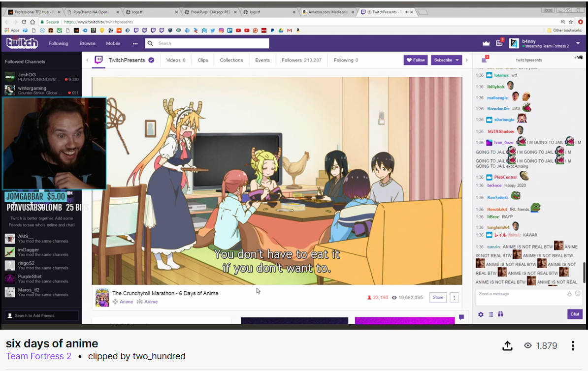The height and width of the screenshot is (371, 588).
Task: Click the Browse nav link
Action: point(87,43)
